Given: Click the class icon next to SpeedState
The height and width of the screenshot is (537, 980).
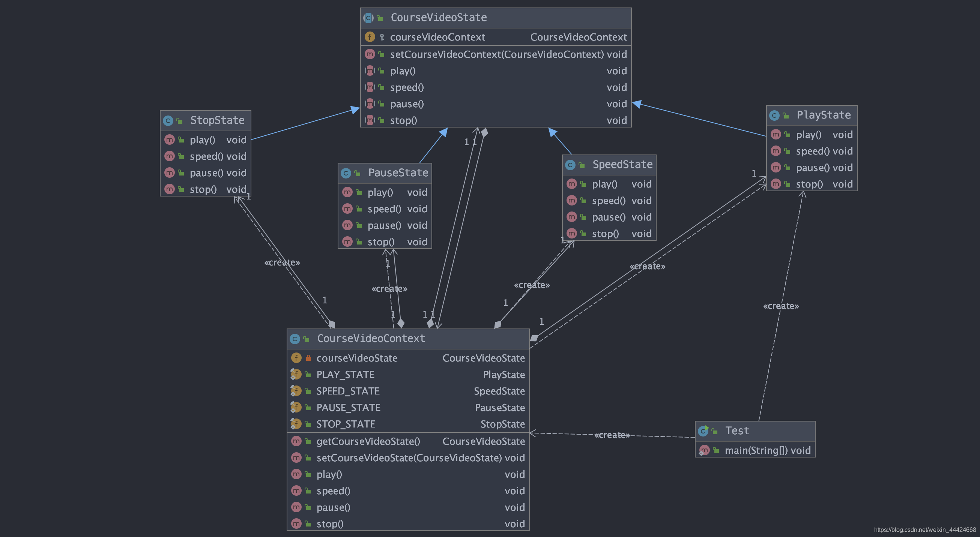Looking at the screenshot, I should point(570,165).
